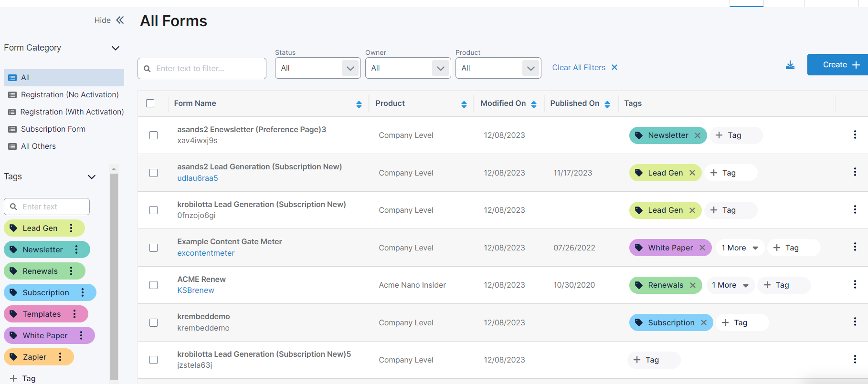Screen dimensions: 868x384
Task: Select Subscription Form category
Action: point(53,129)
